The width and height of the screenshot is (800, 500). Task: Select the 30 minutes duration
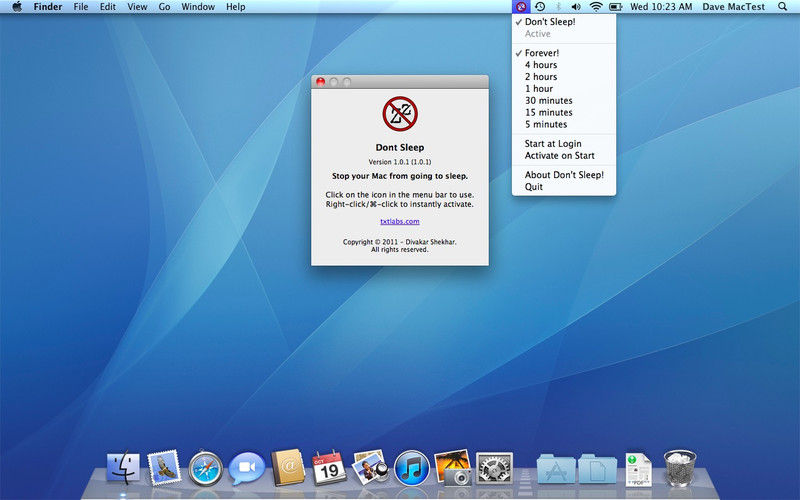564,101
